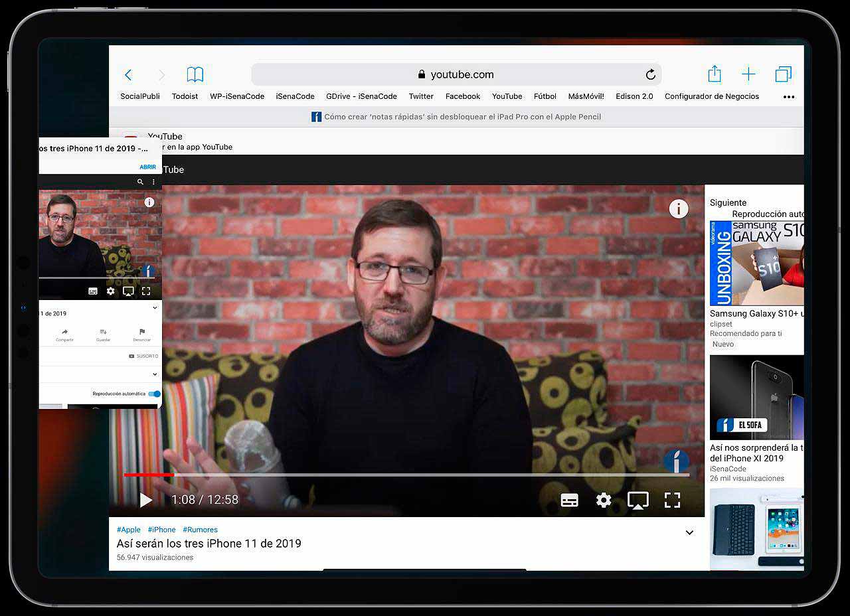The image size is (850, 616).
Task: Open the #iPhone hashtag
Action: (162, 530)
